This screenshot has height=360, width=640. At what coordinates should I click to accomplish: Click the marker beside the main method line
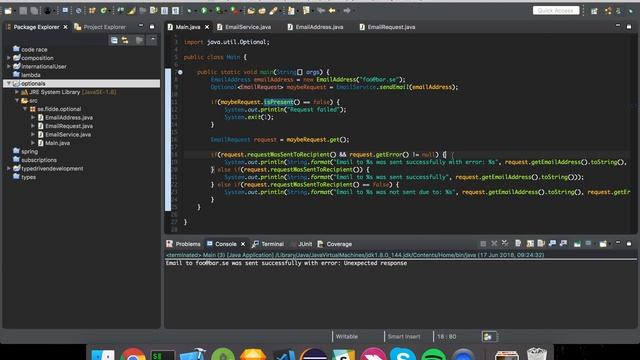coord(180,72)
